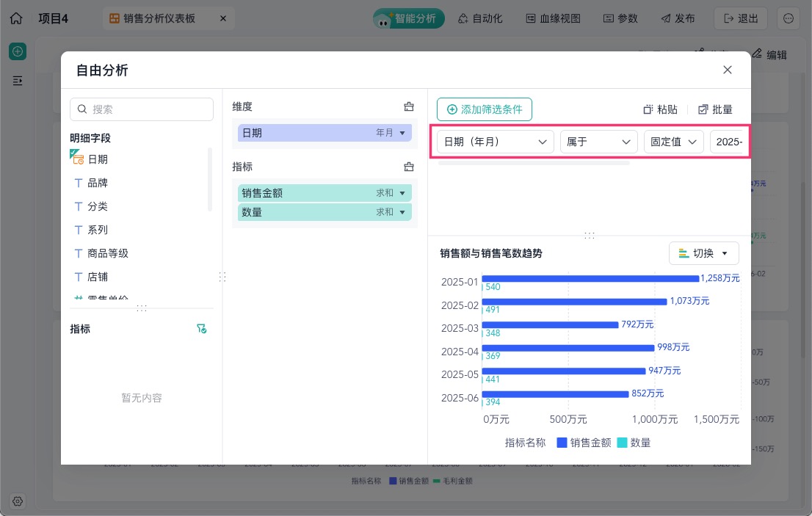Image resolution: width=812 pixels, height=516 pixels.
Task: Clear the 维度 section with toolbox icon
Action: click(x=409, y=106)
